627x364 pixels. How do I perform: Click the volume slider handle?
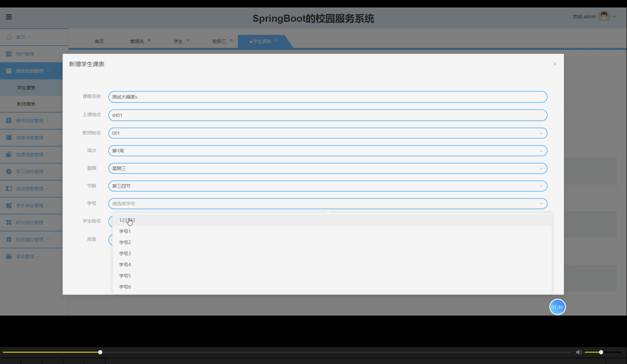click(x=601, y=352)
